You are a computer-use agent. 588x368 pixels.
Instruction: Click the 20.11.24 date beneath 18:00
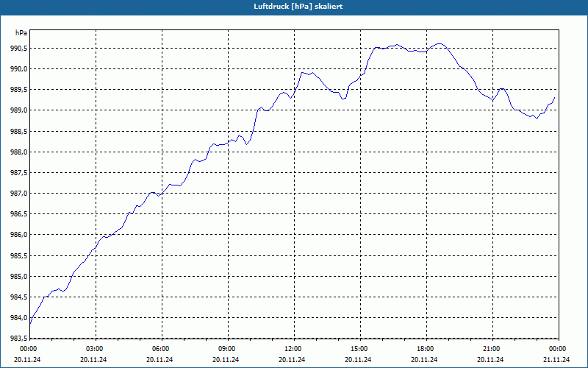pos(425,359)
